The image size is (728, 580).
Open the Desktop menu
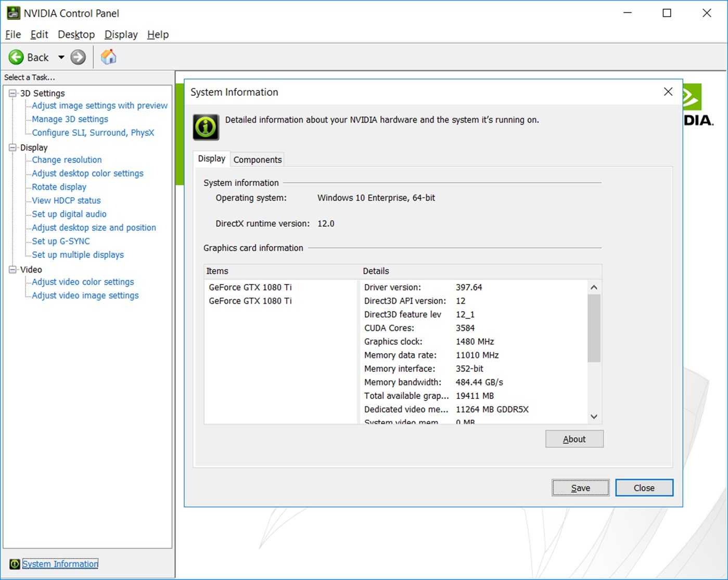76,34
